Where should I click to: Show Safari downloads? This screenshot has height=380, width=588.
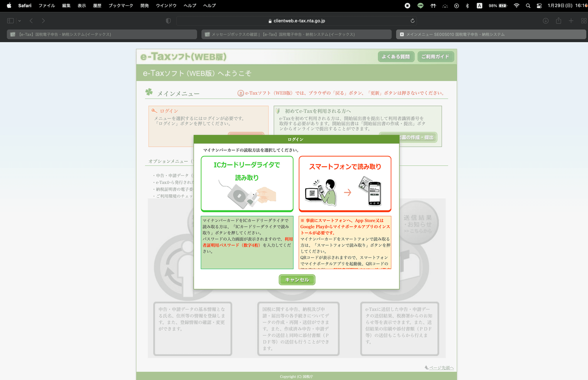545,21
